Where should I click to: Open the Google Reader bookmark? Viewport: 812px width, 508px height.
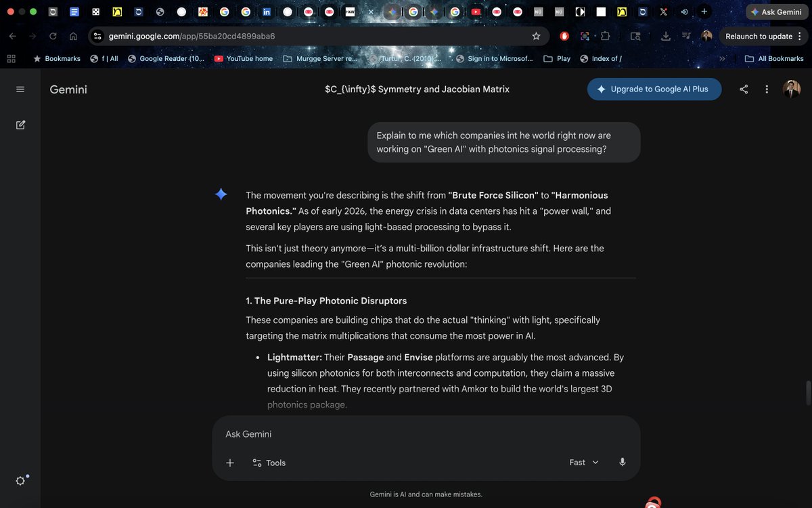[165, 59]
